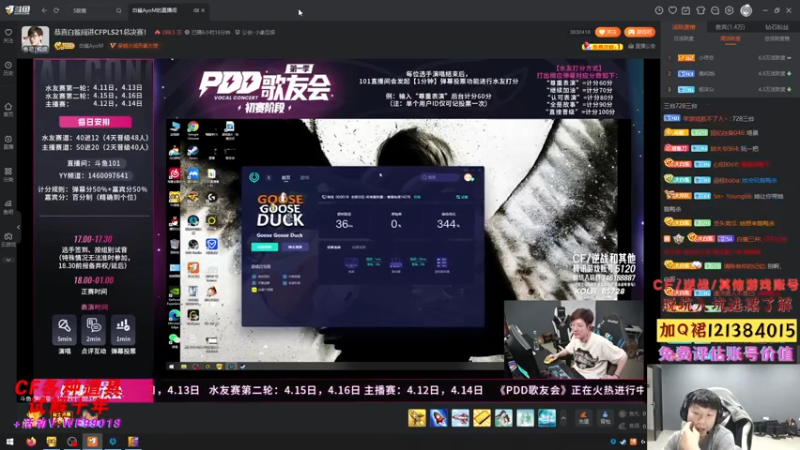800x450 pixels.
Task: Select the 白狐AyoM直播间 tab
Action: pos(155,10)
